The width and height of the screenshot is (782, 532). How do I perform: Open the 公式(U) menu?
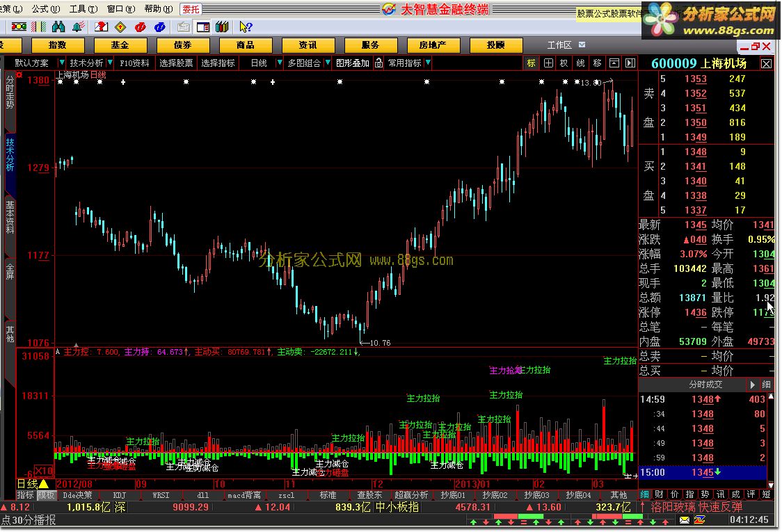[x=46, y=9]
